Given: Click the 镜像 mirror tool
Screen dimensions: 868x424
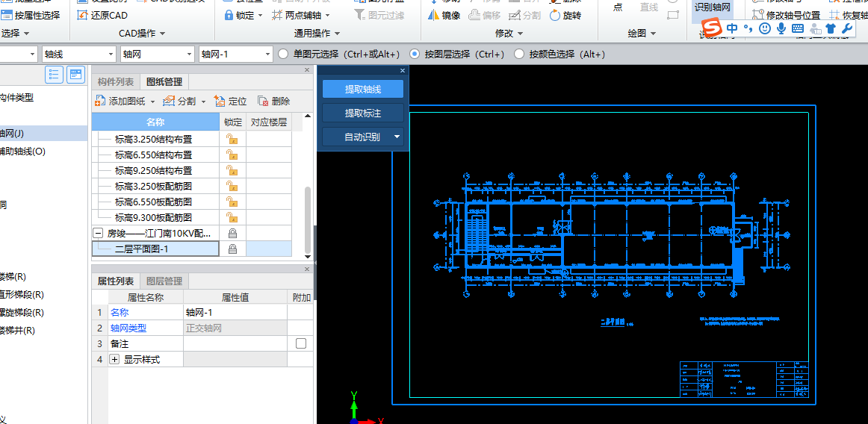Looking at the screenshot, I should pos(444,16).
